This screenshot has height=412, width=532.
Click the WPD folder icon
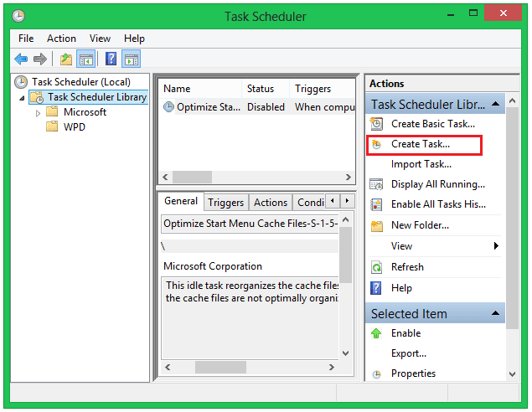52,126
